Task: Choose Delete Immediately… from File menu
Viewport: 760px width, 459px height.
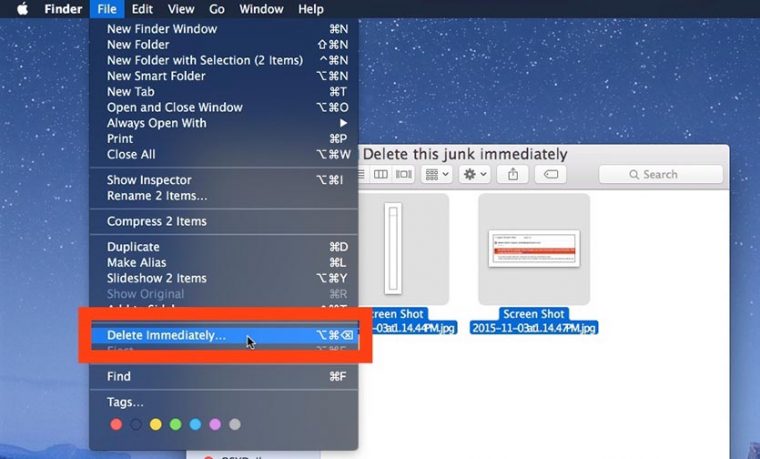Action: [x=224, y=335]
